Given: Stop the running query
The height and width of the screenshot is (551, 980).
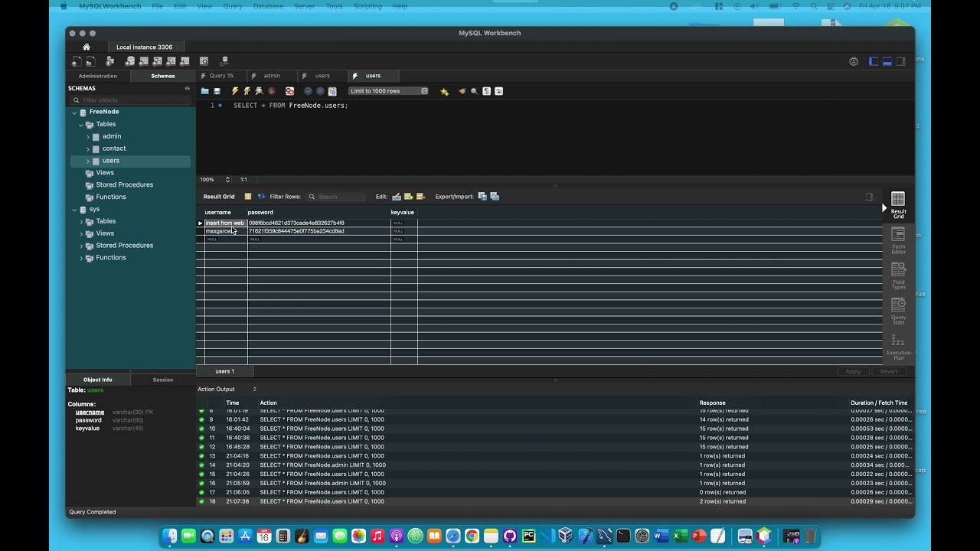Looking at the screenshot, I should click(x=272, y=91).
